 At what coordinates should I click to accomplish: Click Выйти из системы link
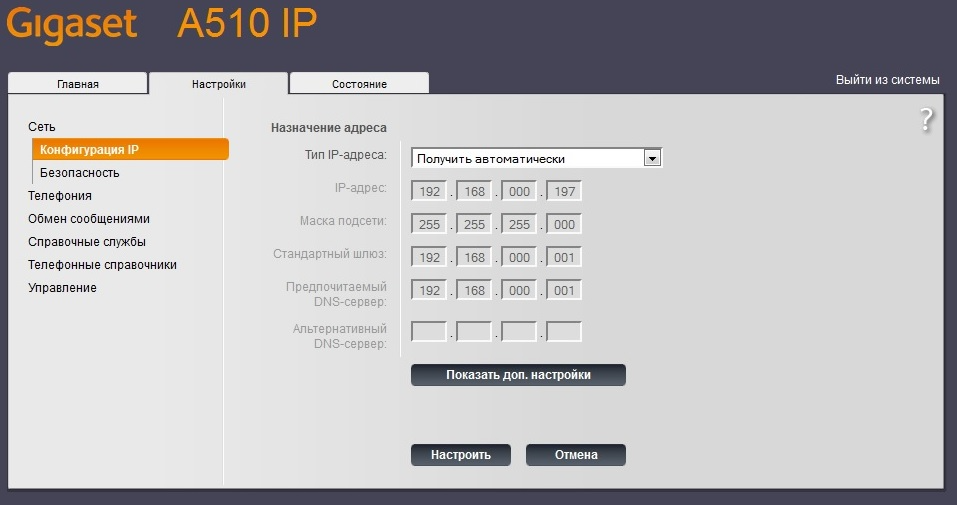click(x=887, y=79)
